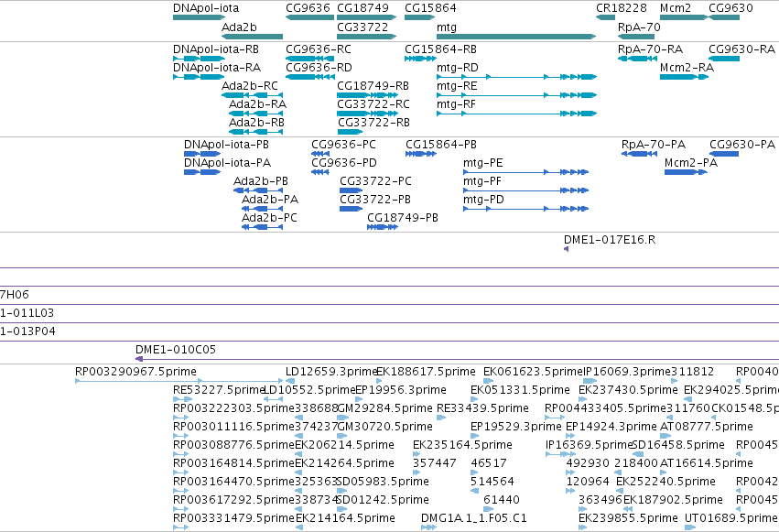Select the UT01689.5prime EST

[x=690, y=527]
